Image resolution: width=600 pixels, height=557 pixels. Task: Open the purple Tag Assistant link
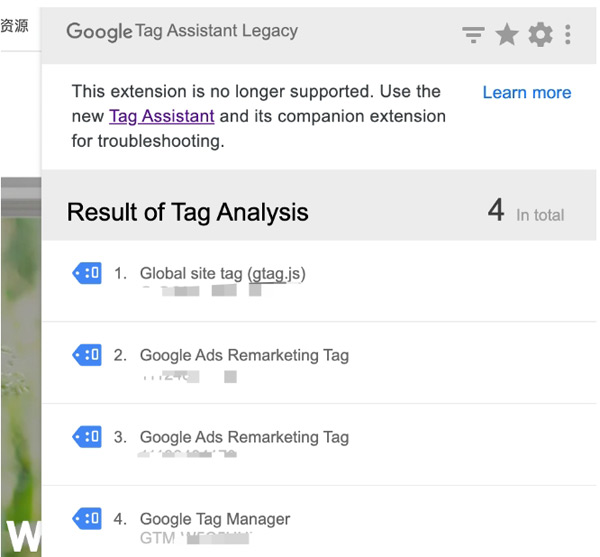pyautogui.click(x=161, y=116)
